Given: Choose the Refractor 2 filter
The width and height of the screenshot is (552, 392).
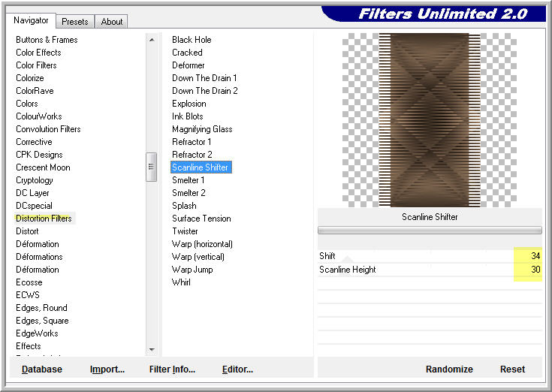Looking at the screenshot, I should 192,155.
